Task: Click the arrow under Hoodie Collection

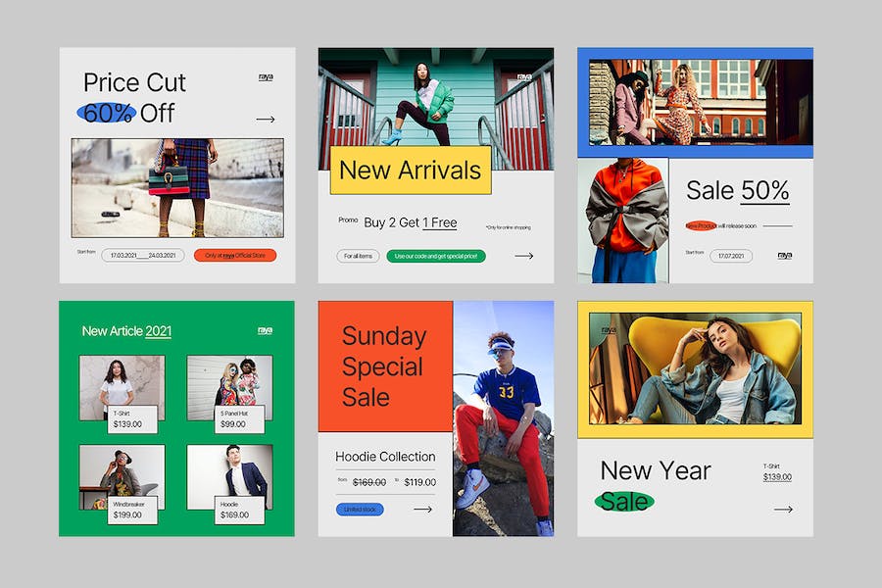Action: (x=422, y=510)
